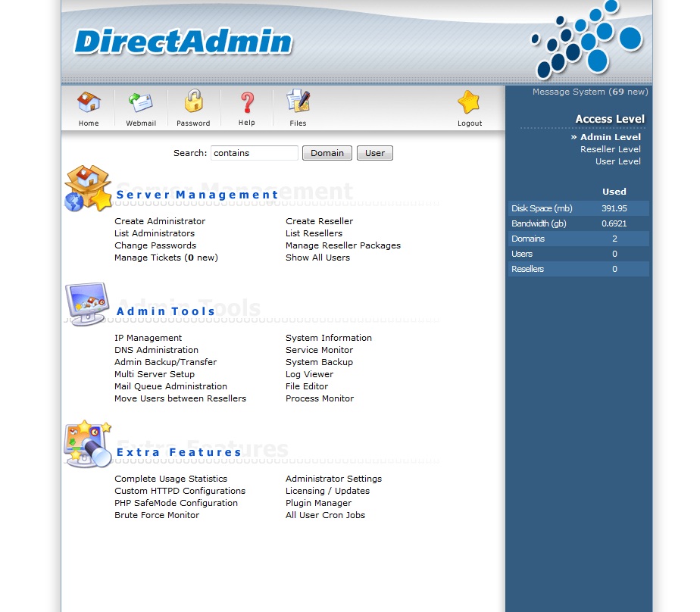Click the Home house icon
The width and height of the screenshot is (700, 612).
click(x=89, y=102)
